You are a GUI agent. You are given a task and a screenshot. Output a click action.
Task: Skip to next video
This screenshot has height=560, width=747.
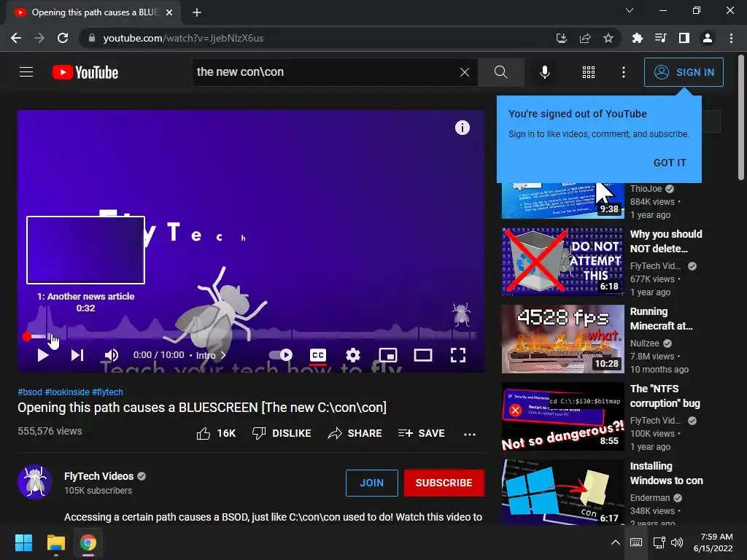pyautogui.click(x=77, y=355)
